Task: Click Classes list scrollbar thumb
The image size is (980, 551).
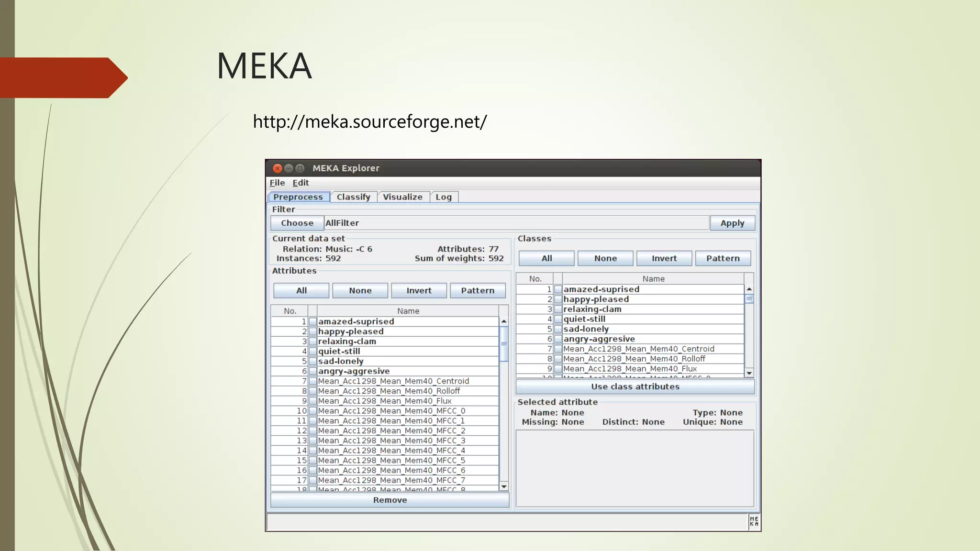Action: pyautogui.click(x=749, y=299)
